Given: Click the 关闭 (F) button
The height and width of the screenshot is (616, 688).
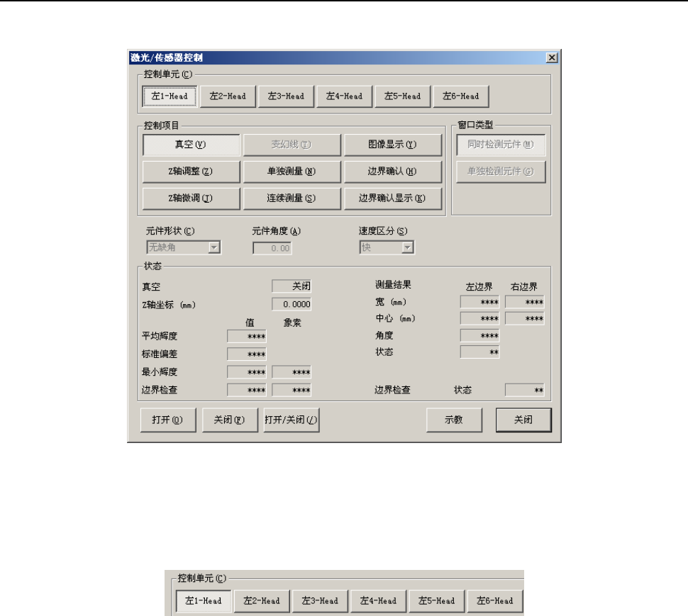Looking at the screenshot, I should (x=230, y=420).
